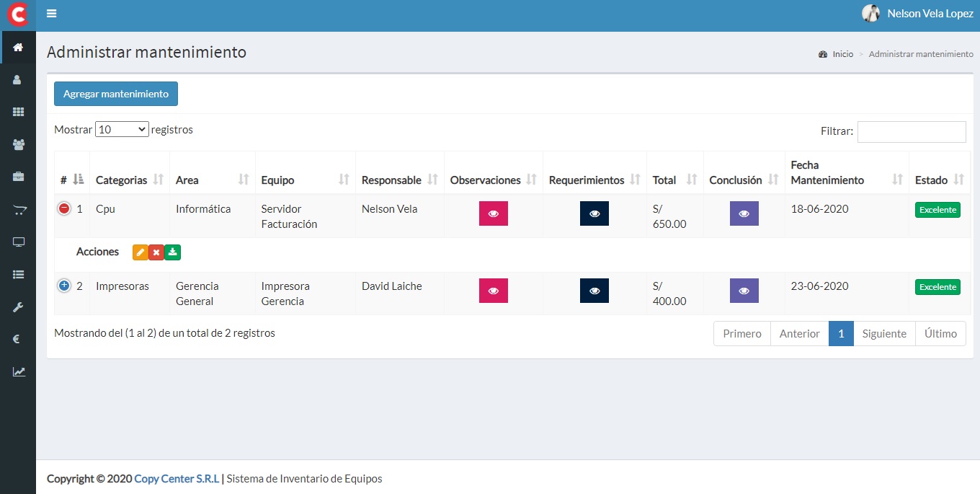This screenshot has width=980, height=494.
Task: Download the Cpu maintenance record
Action: pyautogui.click(x=173, y=252)
